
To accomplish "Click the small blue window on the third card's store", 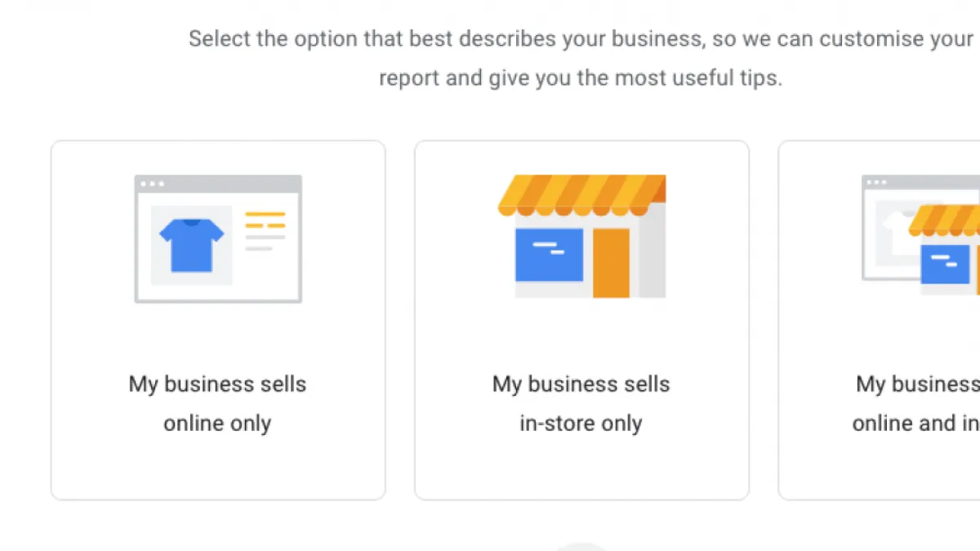I will pyautogui.click(x=945, y=264).
